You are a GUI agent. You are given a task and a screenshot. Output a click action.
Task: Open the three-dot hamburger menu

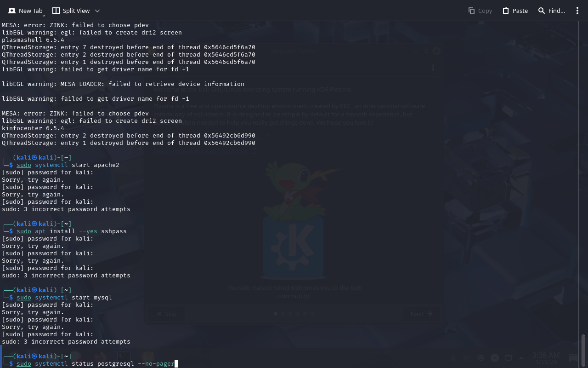pos(577,11)
